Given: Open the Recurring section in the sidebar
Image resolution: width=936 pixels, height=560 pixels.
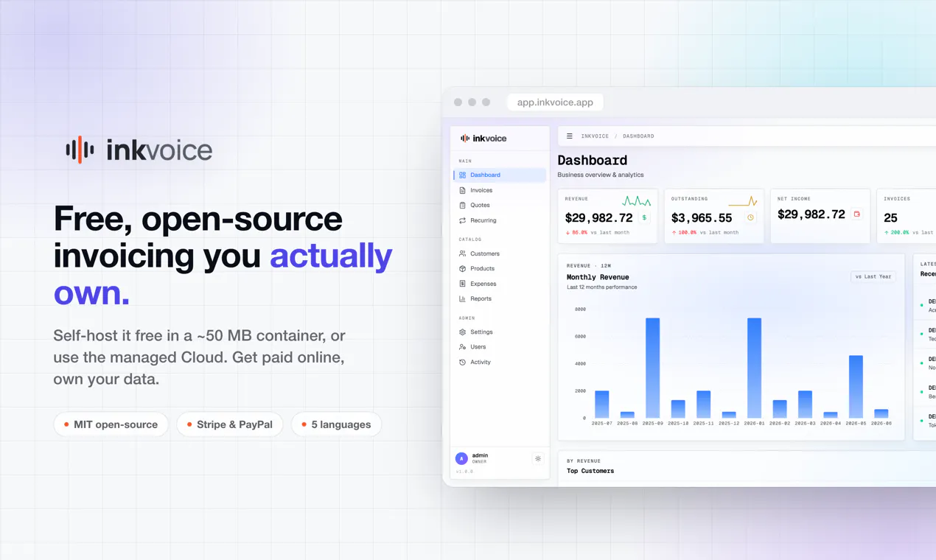Looking at the screenshot, I should click(x=500, y=220).
